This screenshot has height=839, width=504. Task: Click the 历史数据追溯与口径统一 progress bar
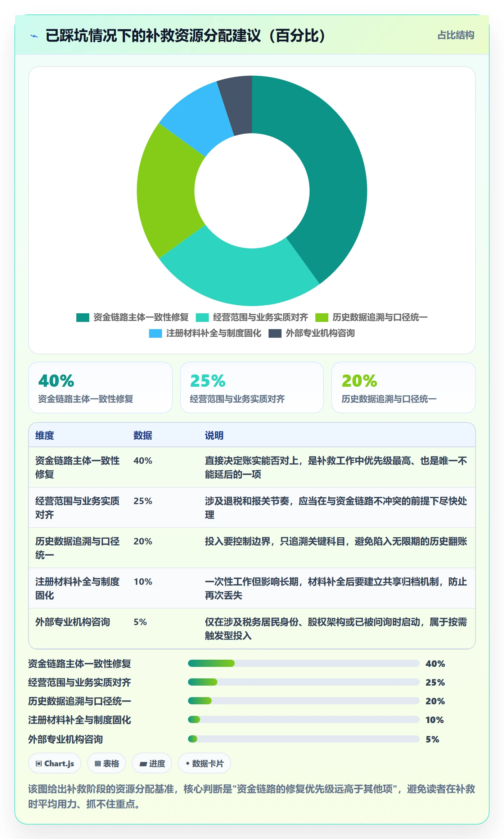tap(303, 701)
